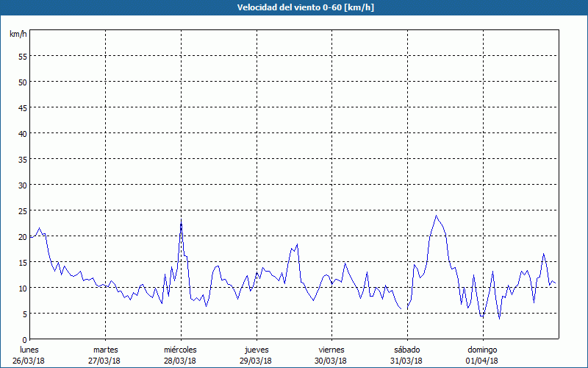Image resolution: width=588 pixels, height=368 pixels.
Task: Click the "km/h" unit label above y-axis
Action: (x=18, y=34)
